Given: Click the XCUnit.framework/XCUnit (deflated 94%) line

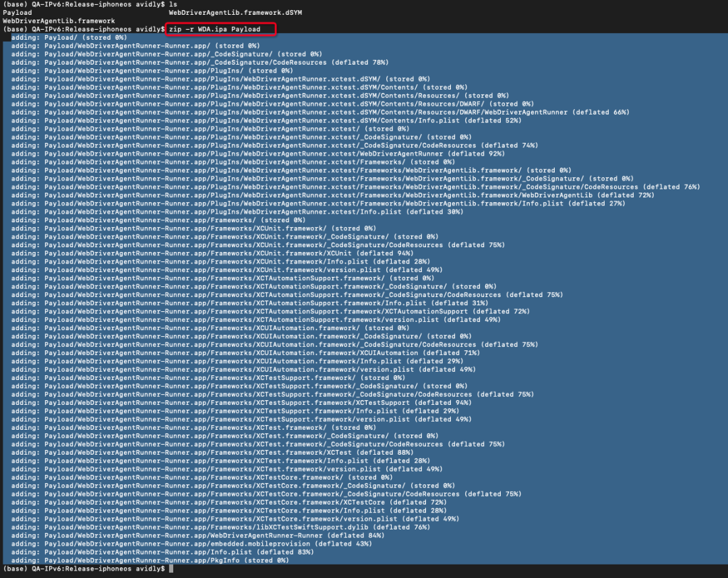Looking at the screenshot, I should click(x=212, y=253).
